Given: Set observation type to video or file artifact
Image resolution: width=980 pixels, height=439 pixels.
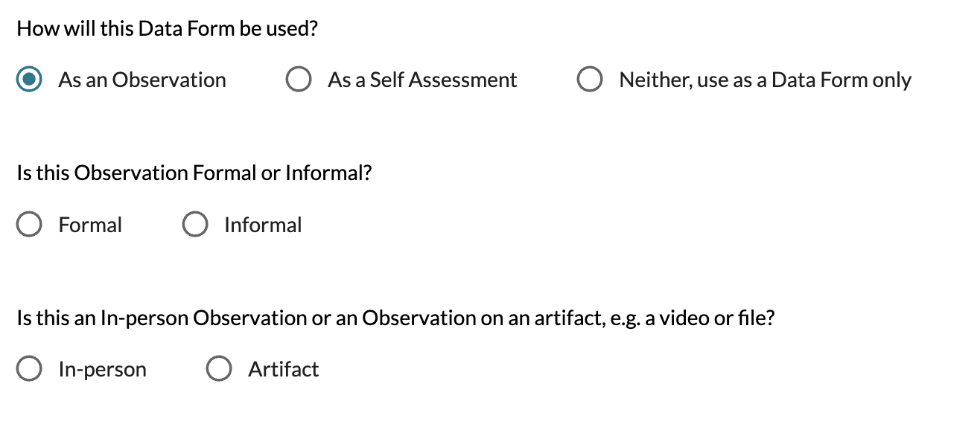Looking at the screenshot, I should 219,370.
